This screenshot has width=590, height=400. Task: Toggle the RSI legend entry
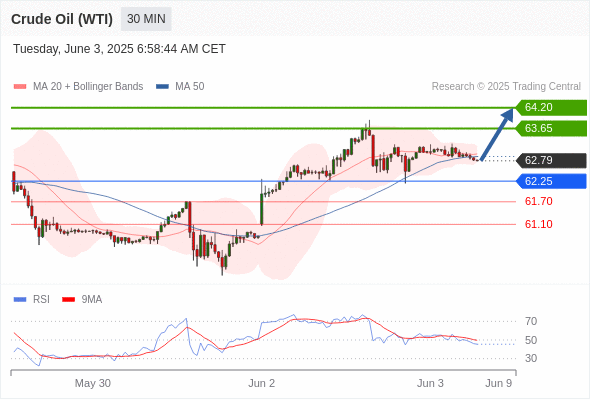tap(32, 300)
